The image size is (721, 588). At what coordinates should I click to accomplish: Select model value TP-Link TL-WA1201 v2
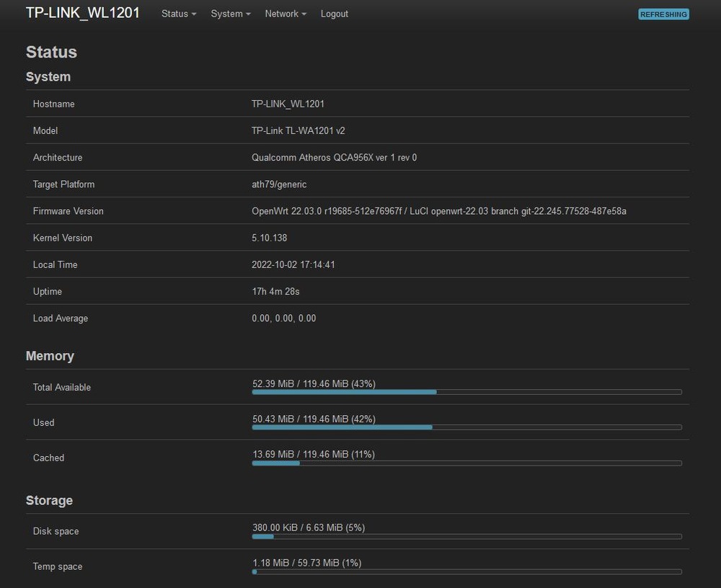[x=298, y=130]
